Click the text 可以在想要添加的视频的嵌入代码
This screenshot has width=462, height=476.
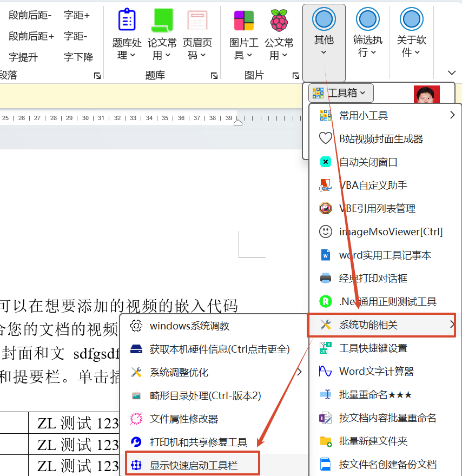118,306
